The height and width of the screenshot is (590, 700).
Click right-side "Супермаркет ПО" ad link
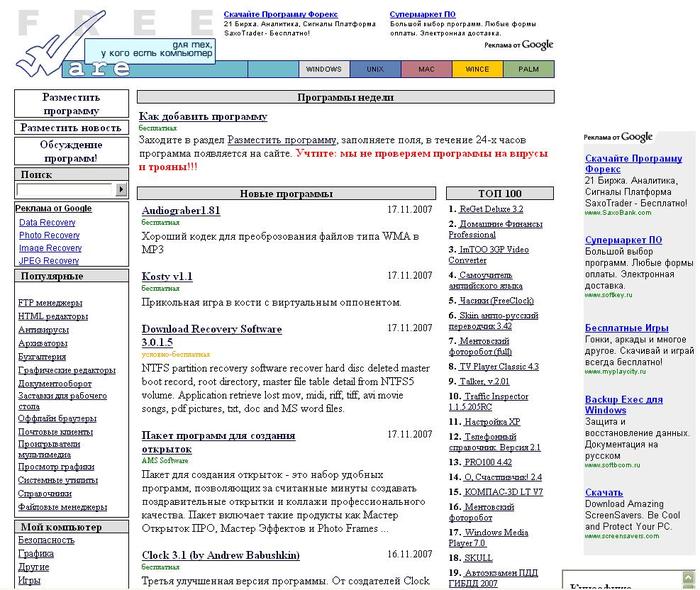[623, 240]
